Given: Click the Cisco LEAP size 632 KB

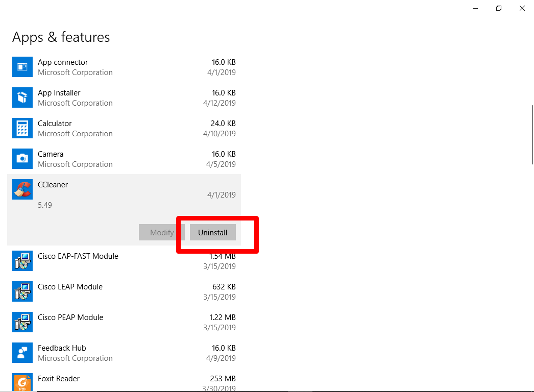Looking at the screenshot, I should (x=224, y=287).
